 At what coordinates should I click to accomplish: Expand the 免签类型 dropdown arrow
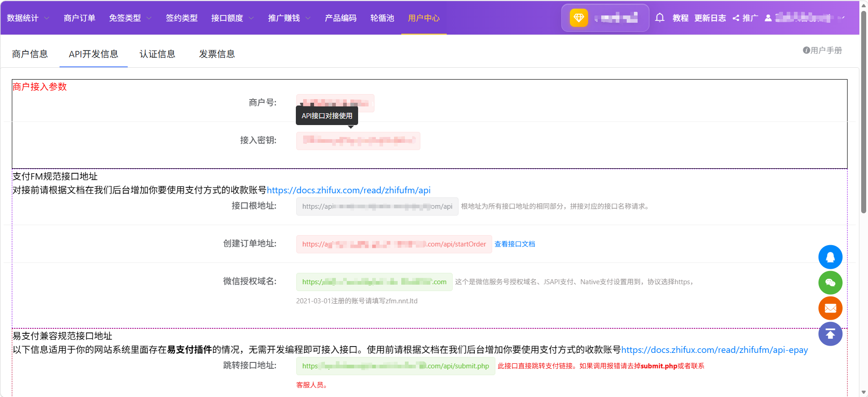(149, 18)
